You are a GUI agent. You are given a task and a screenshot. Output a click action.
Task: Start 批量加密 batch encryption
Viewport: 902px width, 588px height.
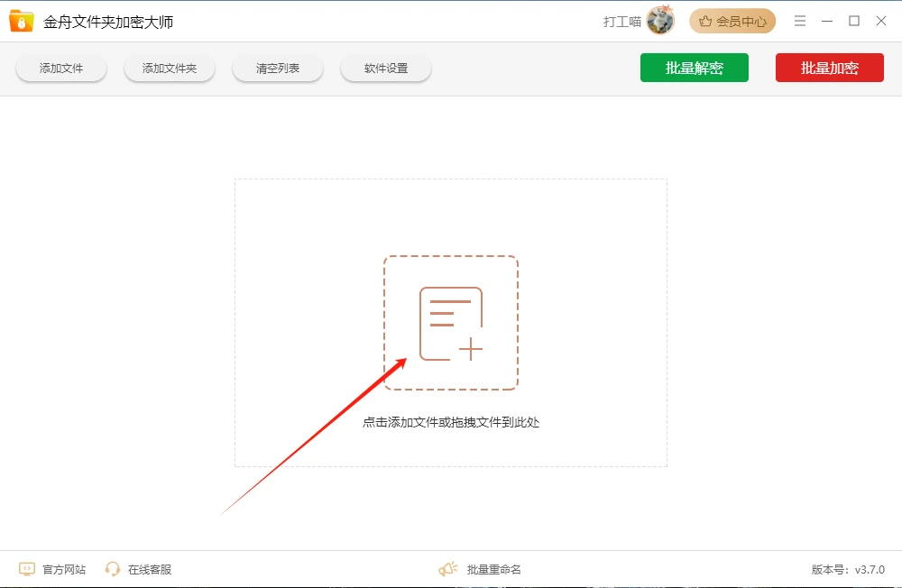(x=830, y=68)
